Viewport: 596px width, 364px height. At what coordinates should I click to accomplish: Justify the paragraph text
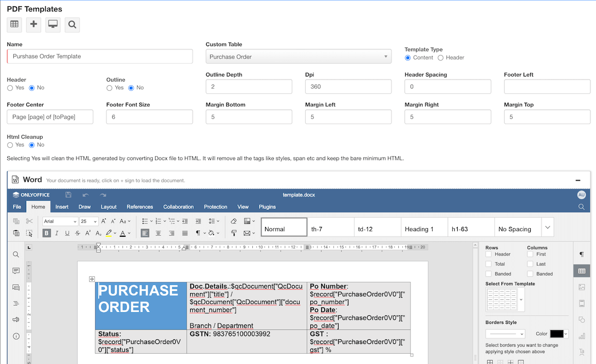click(185, 233)
